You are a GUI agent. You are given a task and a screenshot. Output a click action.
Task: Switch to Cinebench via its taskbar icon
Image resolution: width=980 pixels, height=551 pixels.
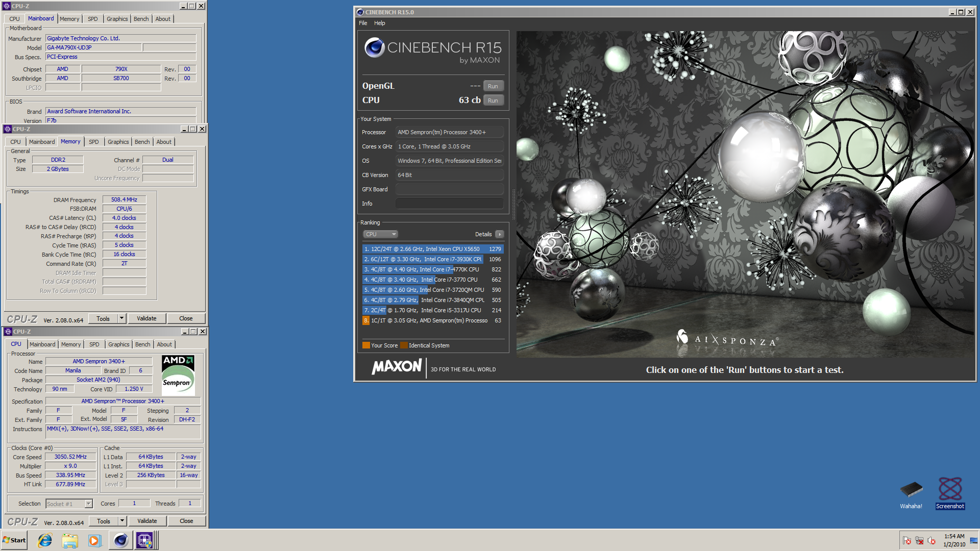coord(120,540)
